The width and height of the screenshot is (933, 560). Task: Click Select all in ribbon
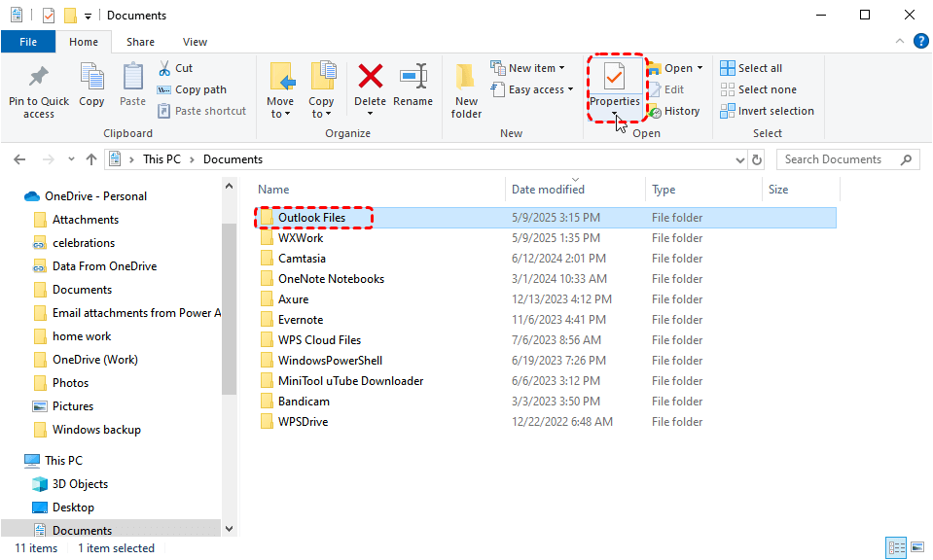point(751,68)
